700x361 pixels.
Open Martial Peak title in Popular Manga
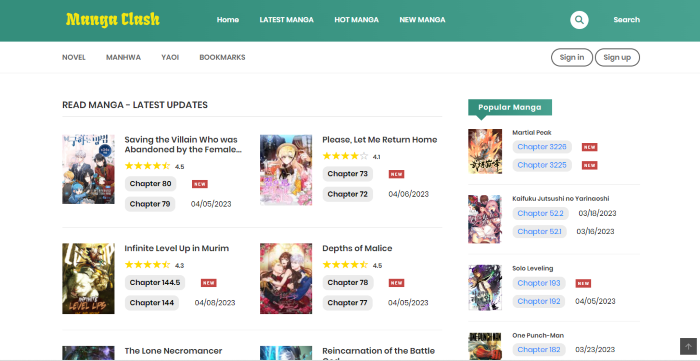[x=532, y=133]
